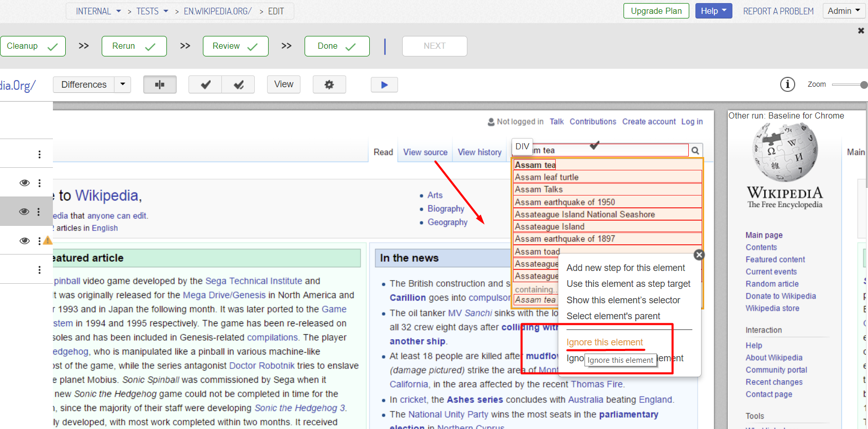Pick 'Assateague Island National Seashore' suggestion
Viewport: 868px width, 429px height.
(x=608, y=215)
